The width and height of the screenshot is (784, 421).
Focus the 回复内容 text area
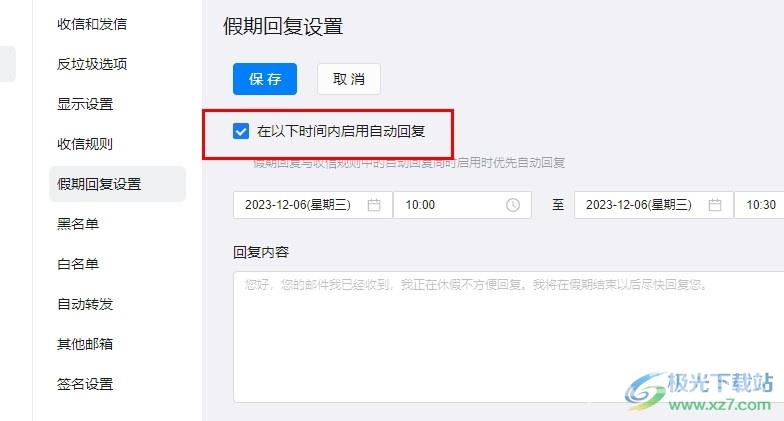click(x=508, y=337)
